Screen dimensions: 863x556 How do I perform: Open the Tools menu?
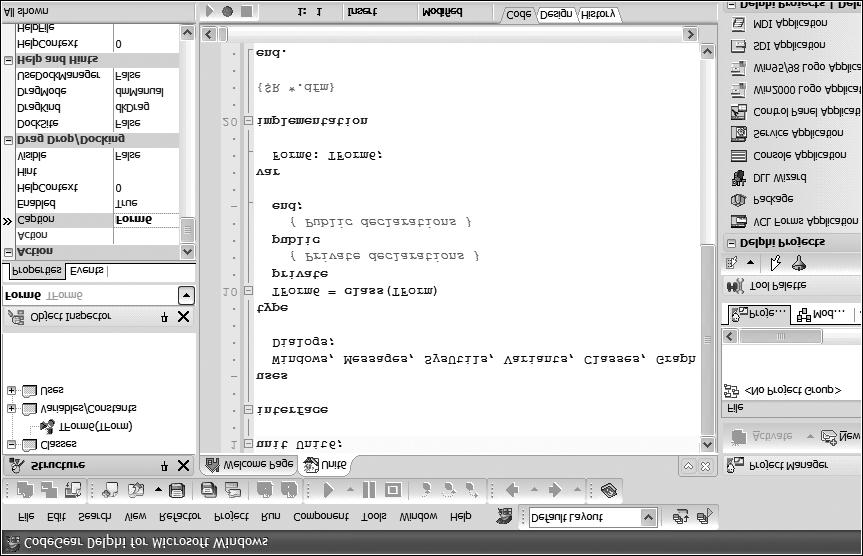(x=374, y=516)
